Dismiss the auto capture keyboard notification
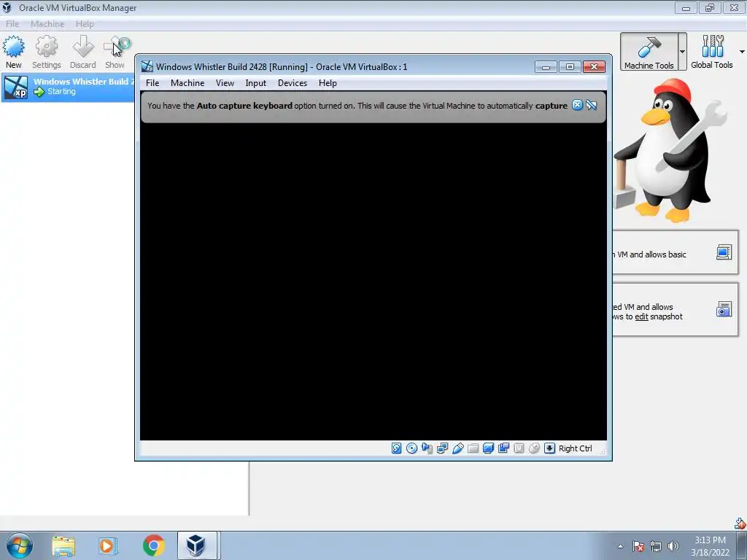The height and width of the screenshot is (560, 747). (x=577, y=105)
